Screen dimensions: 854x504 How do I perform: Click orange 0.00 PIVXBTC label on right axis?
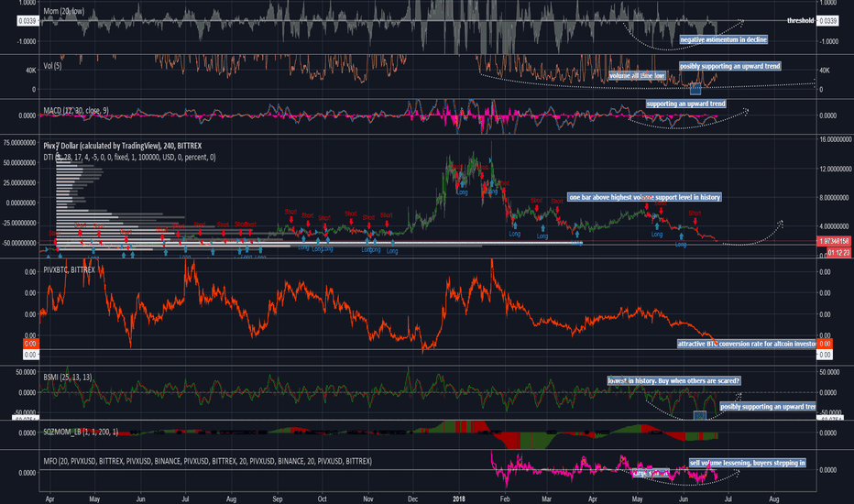pyautogui.click(x=825, y=344)
